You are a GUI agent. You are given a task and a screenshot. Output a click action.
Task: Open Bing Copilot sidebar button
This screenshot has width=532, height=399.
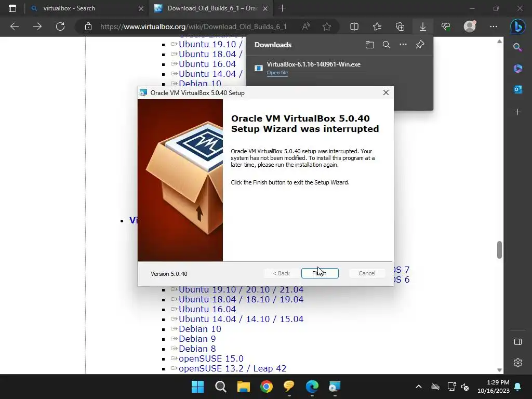(x=518, y=26)
